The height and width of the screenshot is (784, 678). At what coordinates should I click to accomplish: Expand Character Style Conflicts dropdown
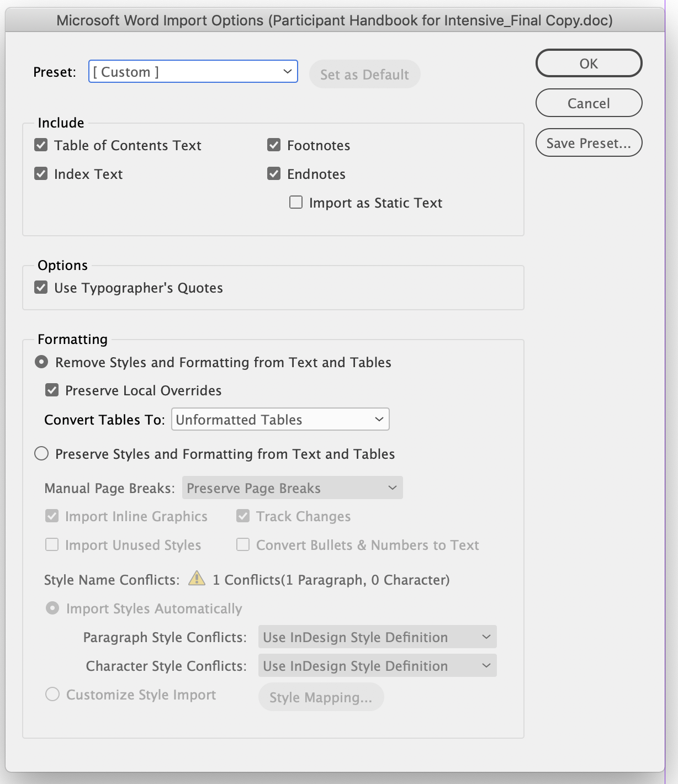click(x=377, y=665)
